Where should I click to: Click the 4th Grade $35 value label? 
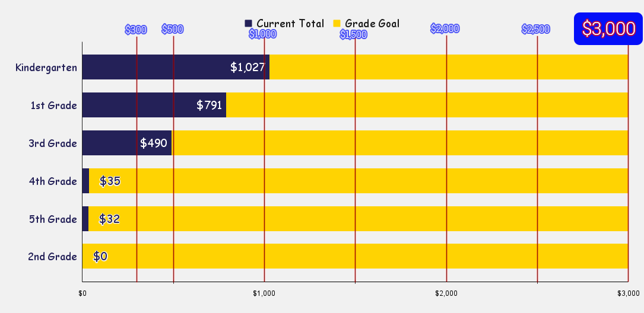coord(110,181)
